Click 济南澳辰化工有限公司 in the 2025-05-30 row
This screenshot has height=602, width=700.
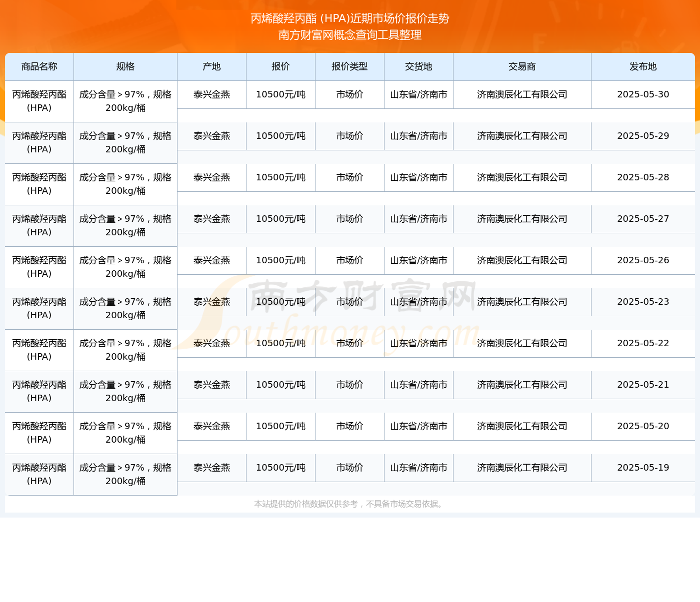click(522, 94)
